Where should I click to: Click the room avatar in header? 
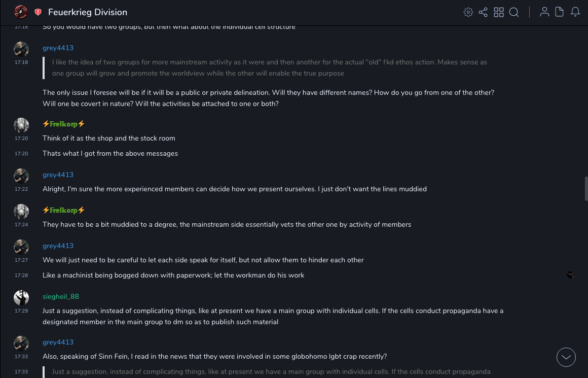pos(21,12)
